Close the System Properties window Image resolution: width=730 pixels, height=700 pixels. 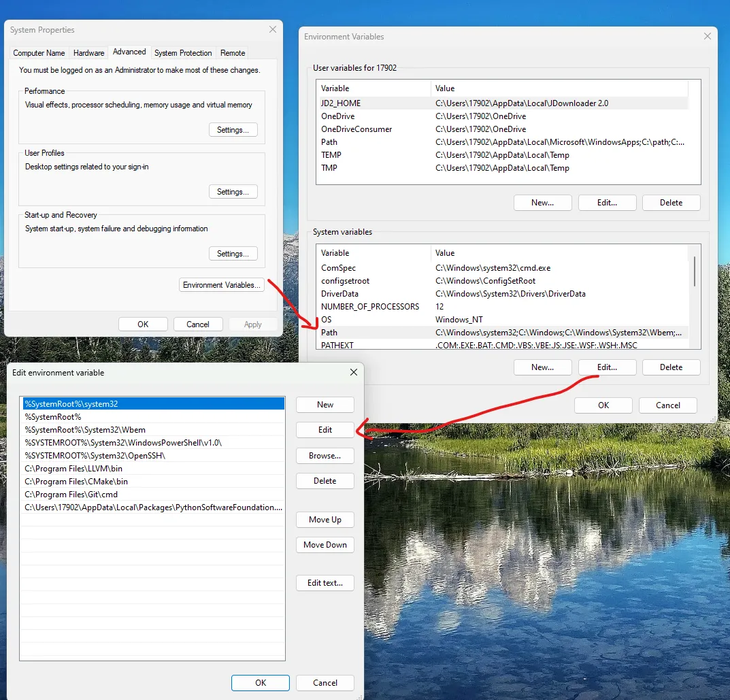click(x=273, y=30)
